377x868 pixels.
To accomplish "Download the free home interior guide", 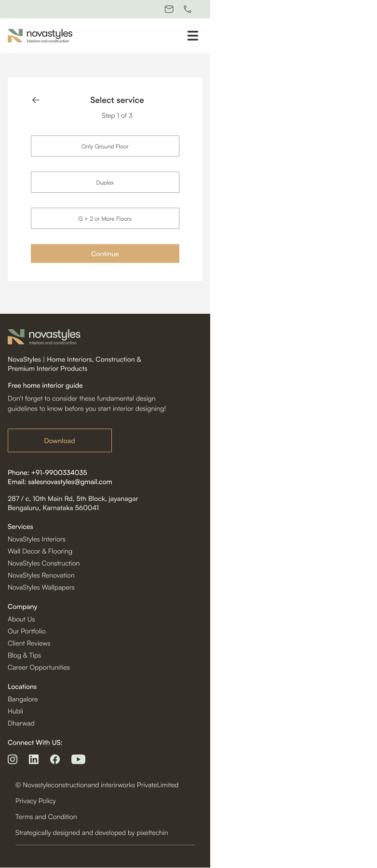I will pyautogui.click(x=60, y=441).
